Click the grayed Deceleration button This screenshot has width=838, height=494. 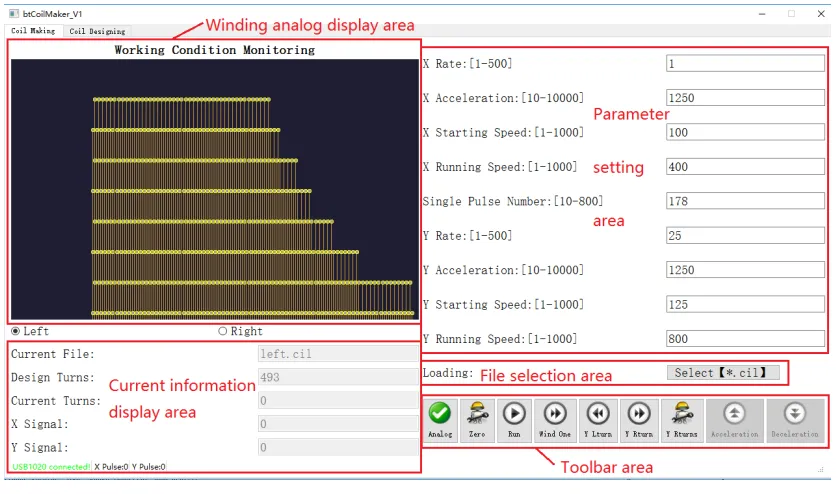point(795,420)
